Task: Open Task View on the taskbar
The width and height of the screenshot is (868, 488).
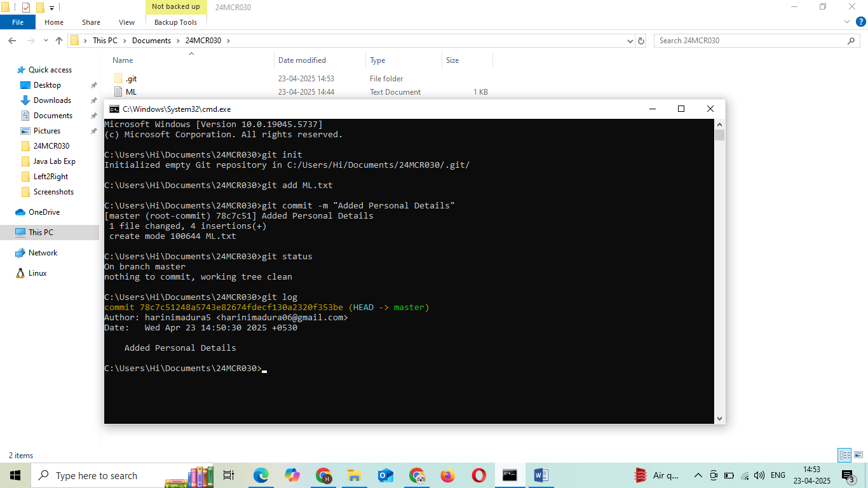Action: (229, 475)
